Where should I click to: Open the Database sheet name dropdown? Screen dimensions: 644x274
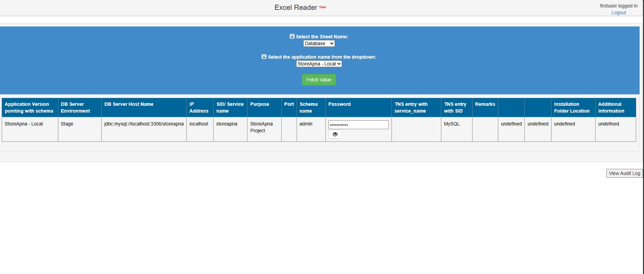pyautogui.click(x=319, y=43)
